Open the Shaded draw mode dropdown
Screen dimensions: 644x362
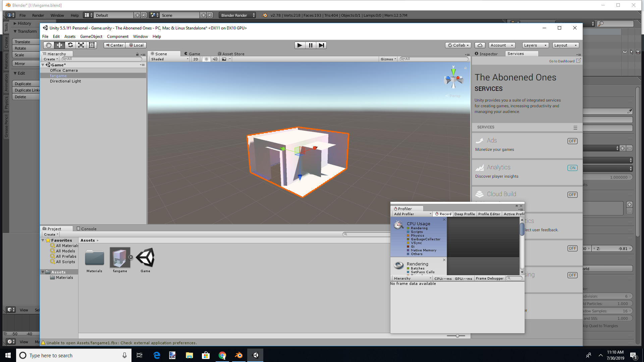pos(169,59)
